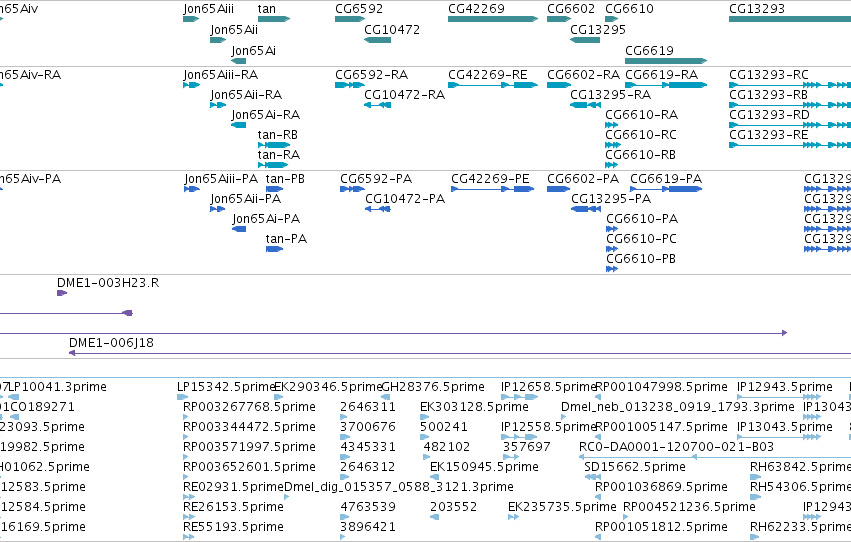851x542 pixels.
Task: Open the CG13293 gene label
Action: tap(757, 9)
